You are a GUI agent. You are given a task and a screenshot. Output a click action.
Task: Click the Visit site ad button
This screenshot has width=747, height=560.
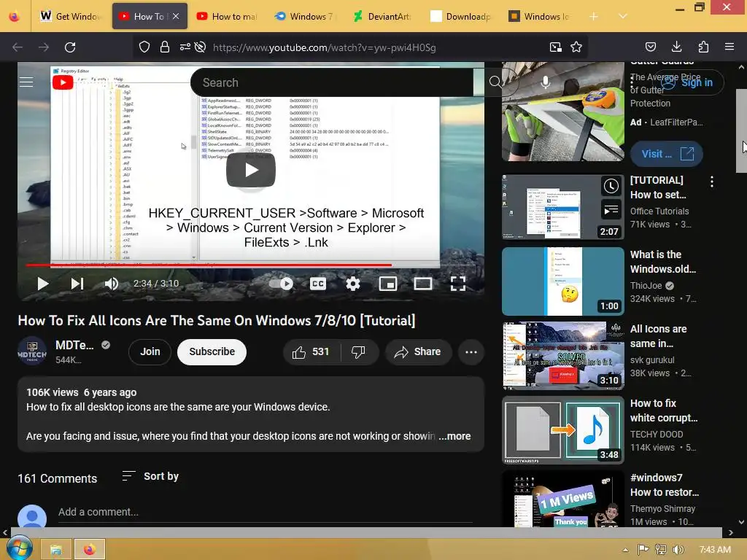(667, 154)
